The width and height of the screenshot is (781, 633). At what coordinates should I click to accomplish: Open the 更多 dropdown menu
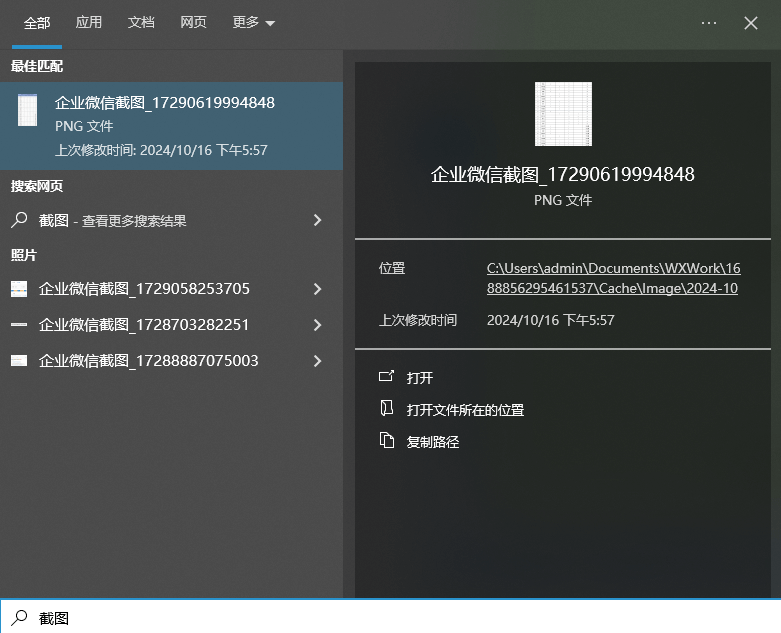254,22
